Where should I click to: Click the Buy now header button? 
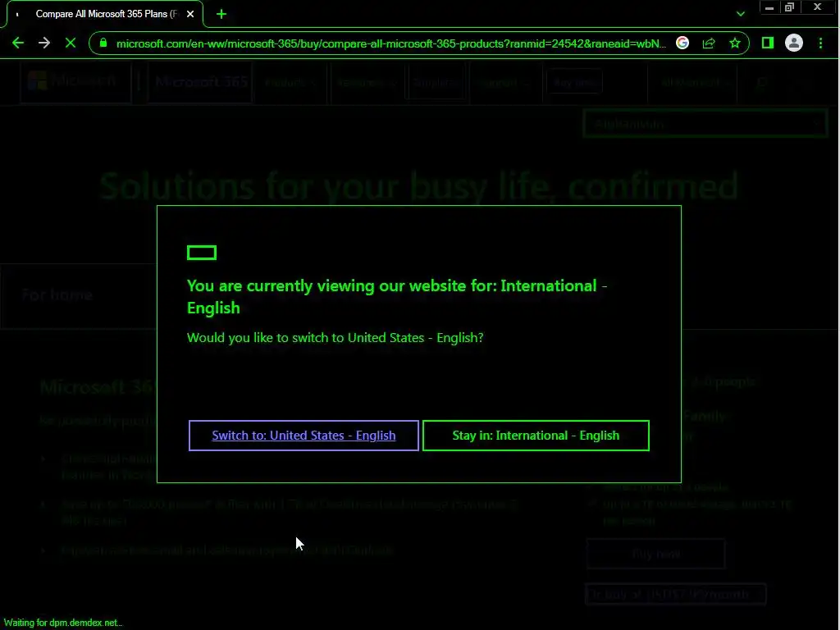[x=574, y=83]
